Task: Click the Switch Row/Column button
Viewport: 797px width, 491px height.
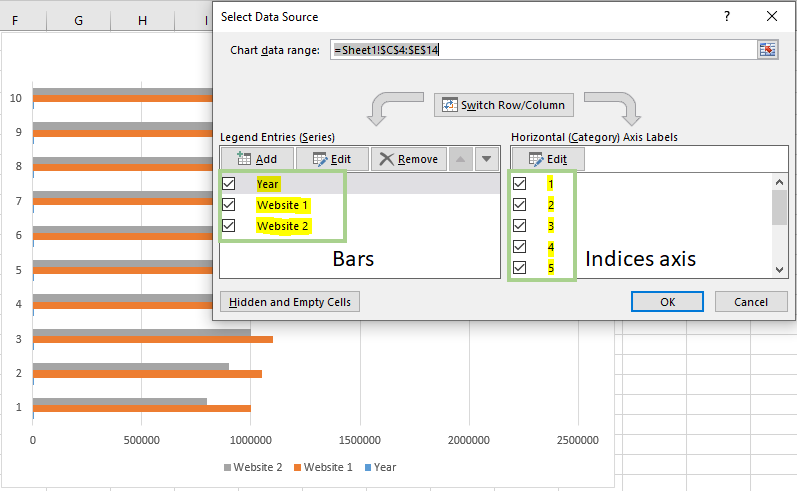Action: pyautogui.click(x=504, y=105)
